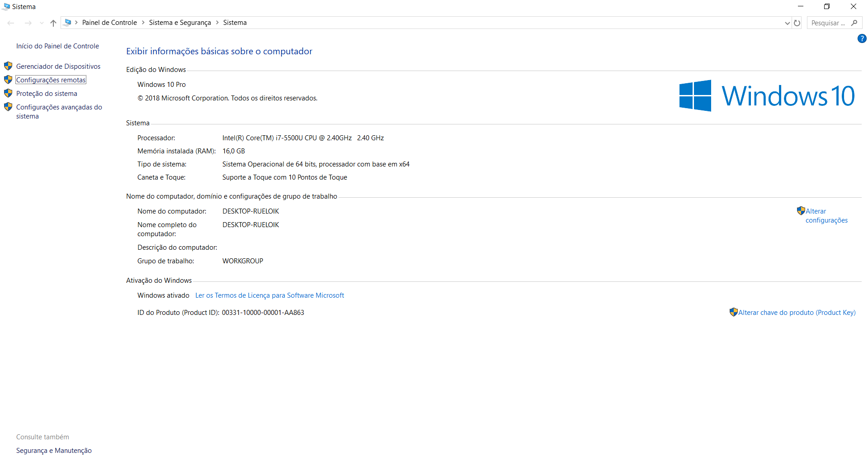Click the Sistema Operacional de 64 bits text
Screen dimensions: 868x466
tap(316, 164)
